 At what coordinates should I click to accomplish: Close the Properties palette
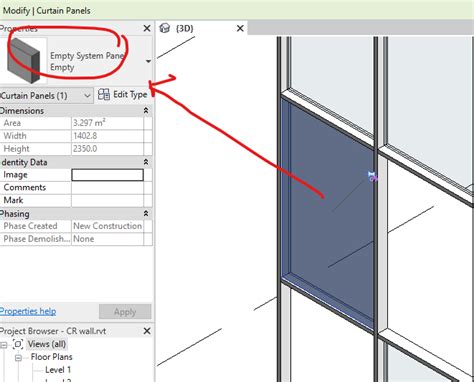147,28
